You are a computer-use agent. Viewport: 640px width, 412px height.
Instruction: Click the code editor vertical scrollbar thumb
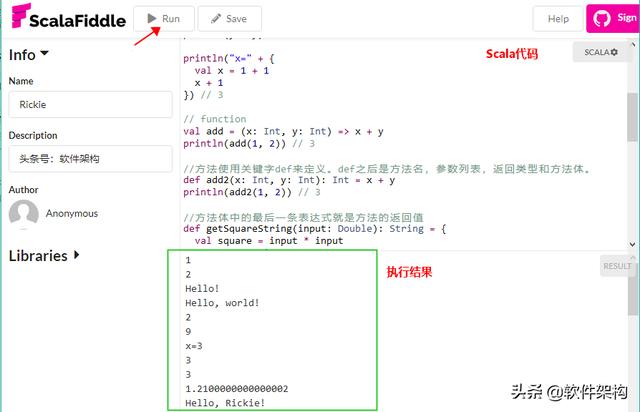632,117
